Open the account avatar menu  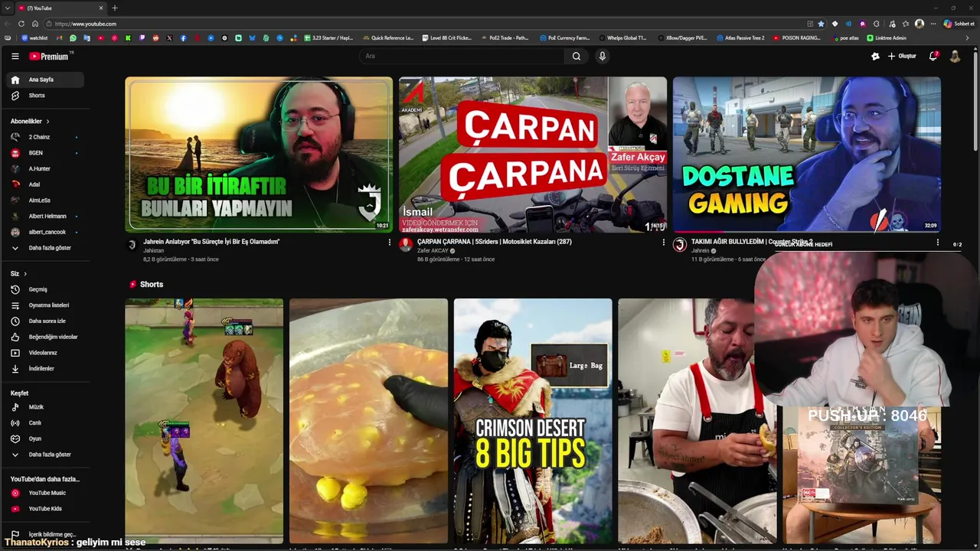tap(955, 56)
